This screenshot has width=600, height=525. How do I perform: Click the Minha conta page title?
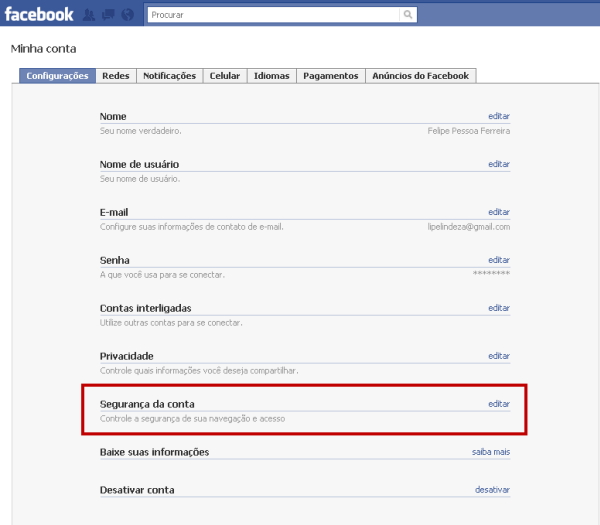(43, 49)
